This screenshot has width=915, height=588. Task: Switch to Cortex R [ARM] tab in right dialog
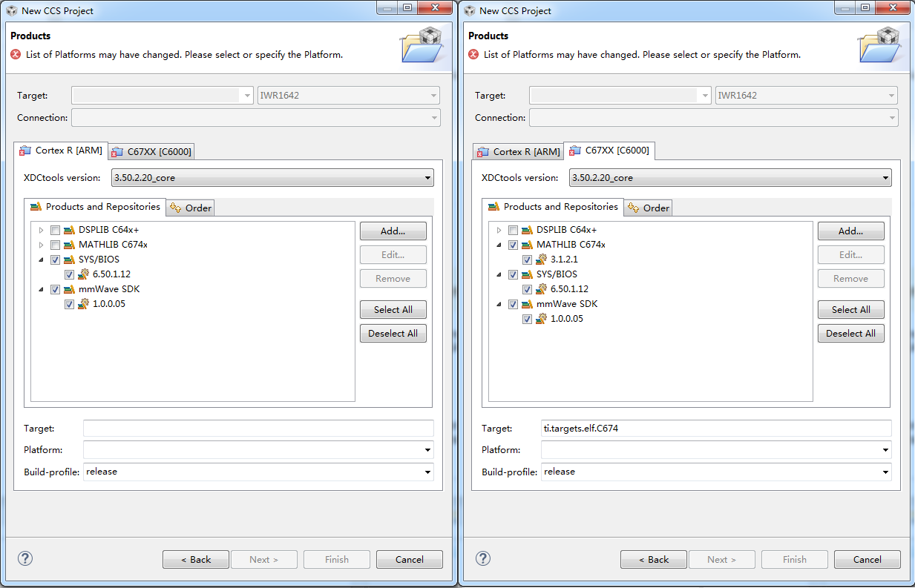519,151
